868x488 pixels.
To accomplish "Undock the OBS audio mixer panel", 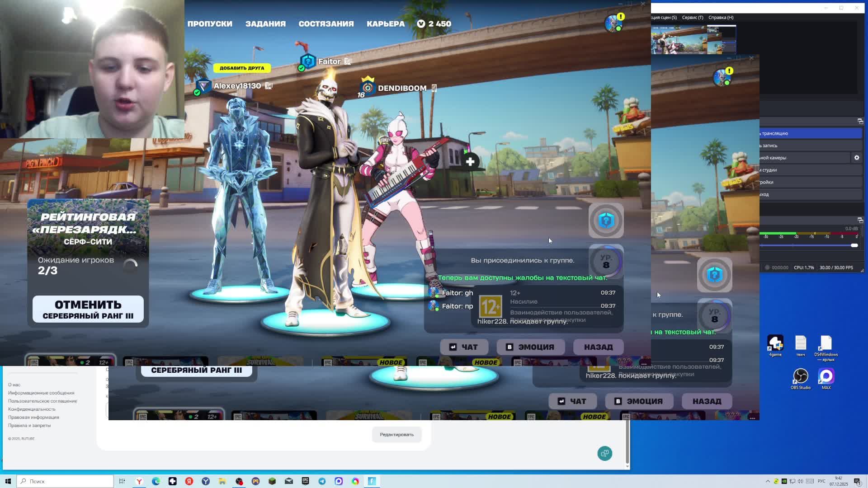I will 860,220.
